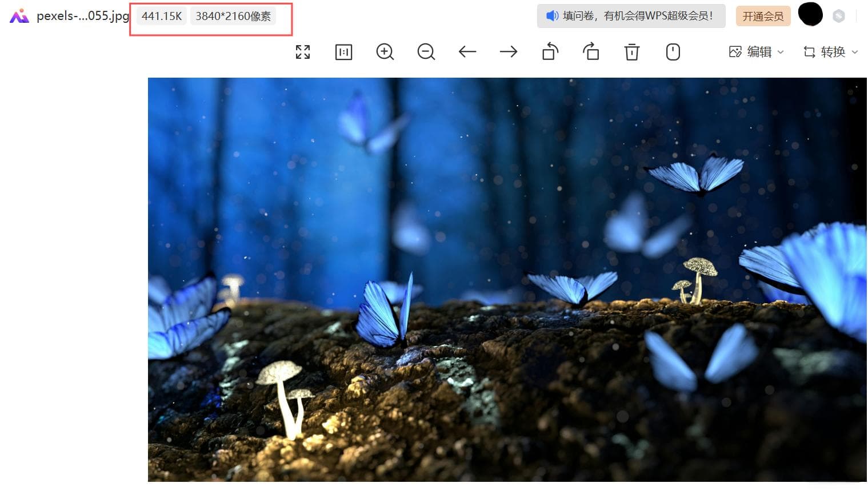Enter fullscreen view with the expand-arrows icon

coord(303,52)
